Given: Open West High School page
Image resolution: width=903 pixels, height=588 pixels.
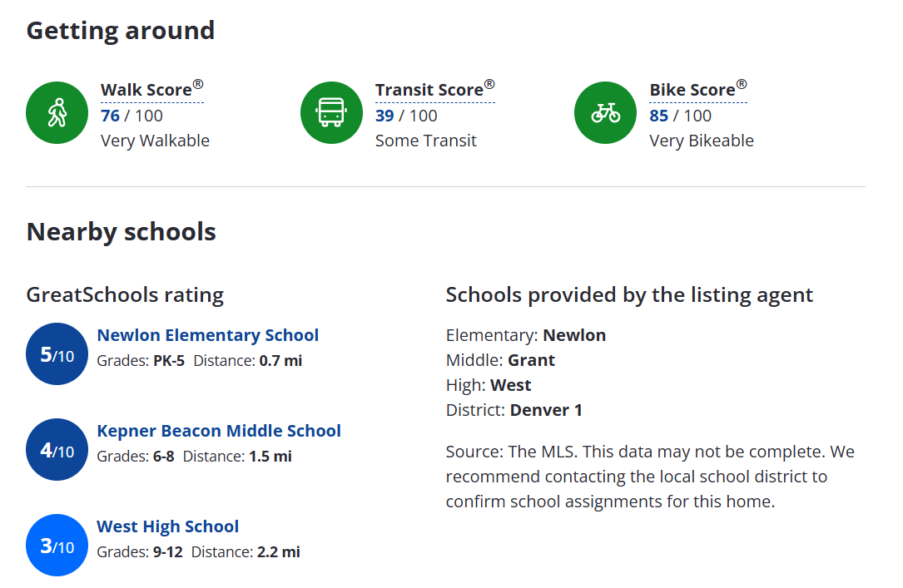Looking at the screenshot, I should point(167,526).
